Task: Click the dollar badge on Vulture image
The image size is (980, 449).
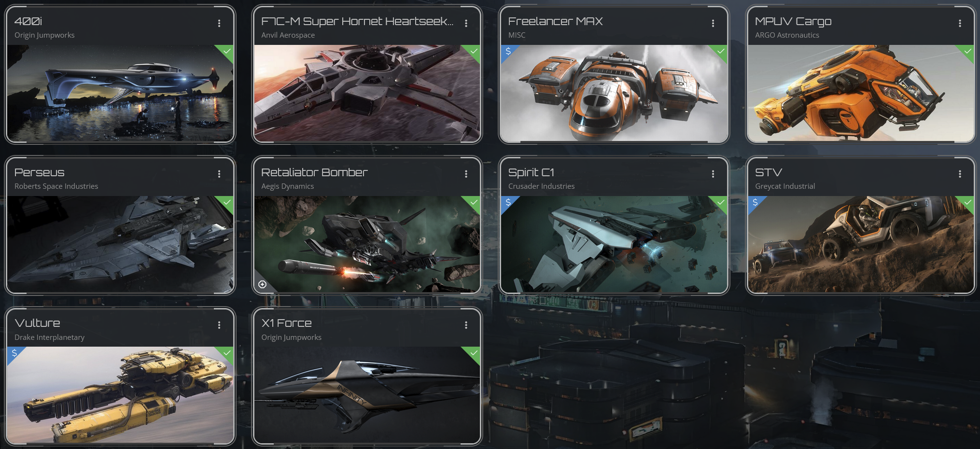Action: (14, 353)
